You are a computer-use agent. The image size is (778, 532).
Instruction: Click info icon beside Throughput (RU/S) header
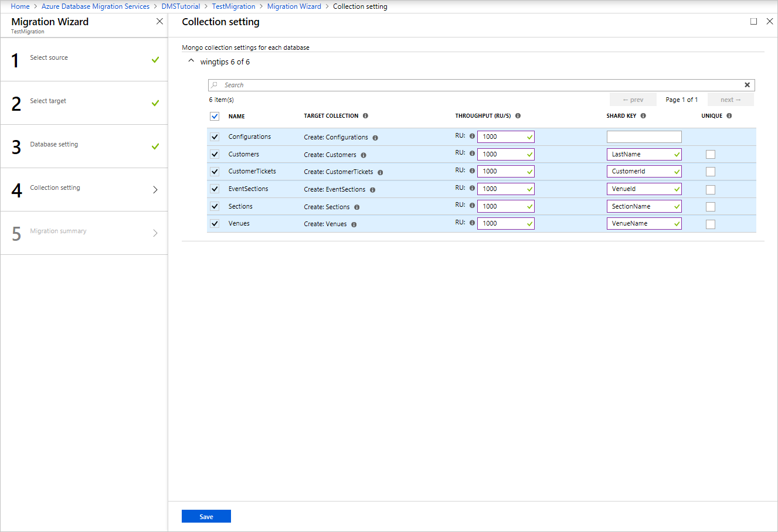pos(518,116)
